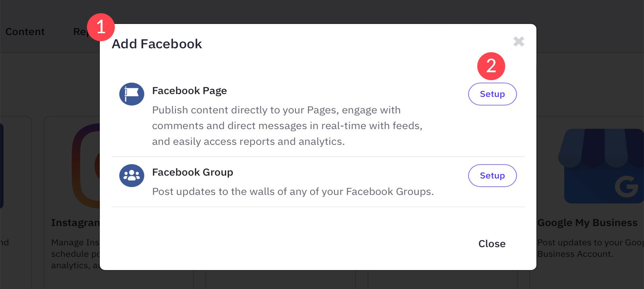This screenshot has width=644, height=289.
Task: Select the Facebook Page flag icon
Action: [131, 94]
